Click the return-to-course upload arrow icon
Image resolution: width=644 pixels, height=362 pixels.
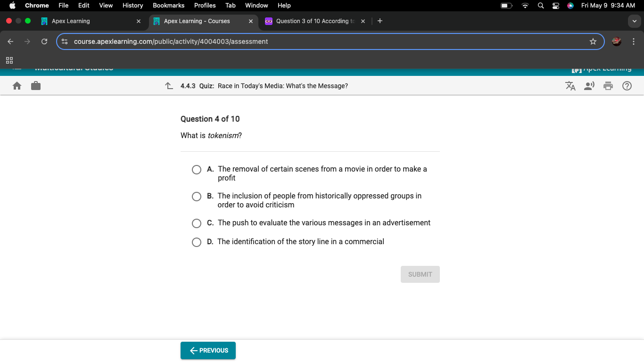(169, 86)
